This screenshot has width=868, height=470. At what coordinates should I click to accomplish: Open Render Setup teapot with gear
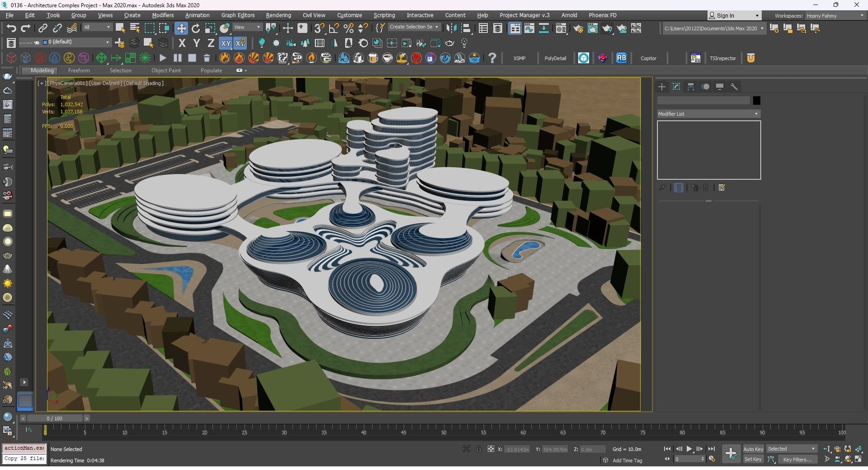click(578, 28)
